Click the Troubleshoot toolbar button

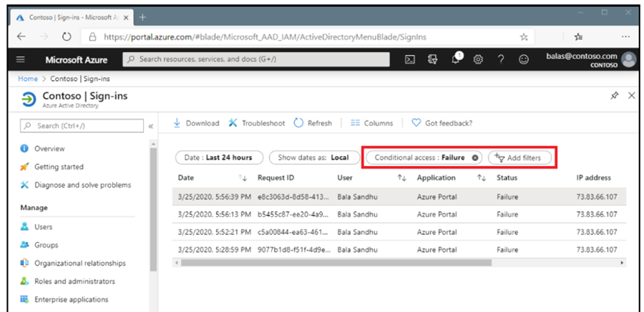pyautogui.click(x=257, y=123)
